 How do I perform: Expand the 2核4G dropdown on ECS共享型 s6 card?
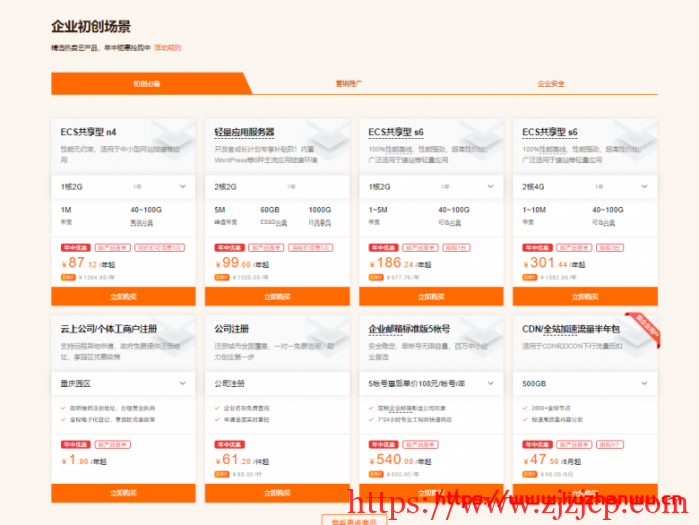(x=585, y=187)
